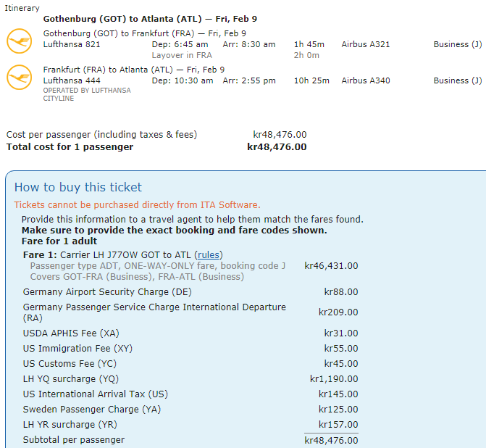Click 'Airbus A321' aircraft type
The height and width of the screenshot is (448, 486).
coord(366,44)
